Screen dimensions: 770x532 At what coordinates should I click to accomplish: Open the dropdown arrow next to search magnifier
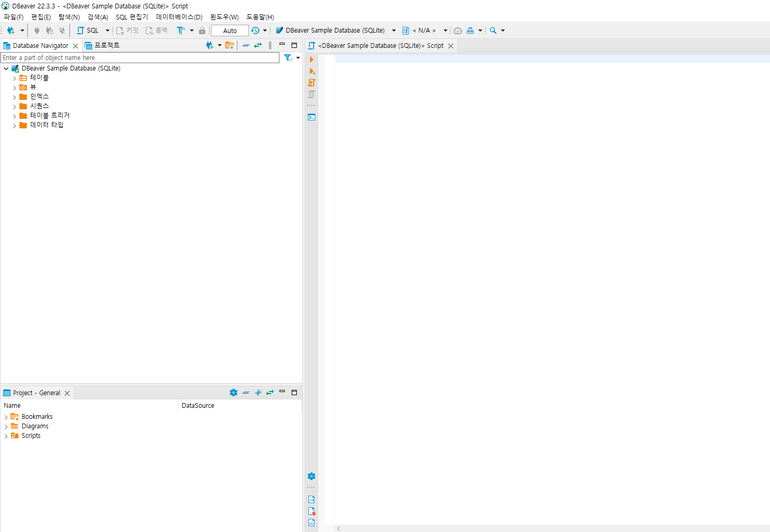503,31
